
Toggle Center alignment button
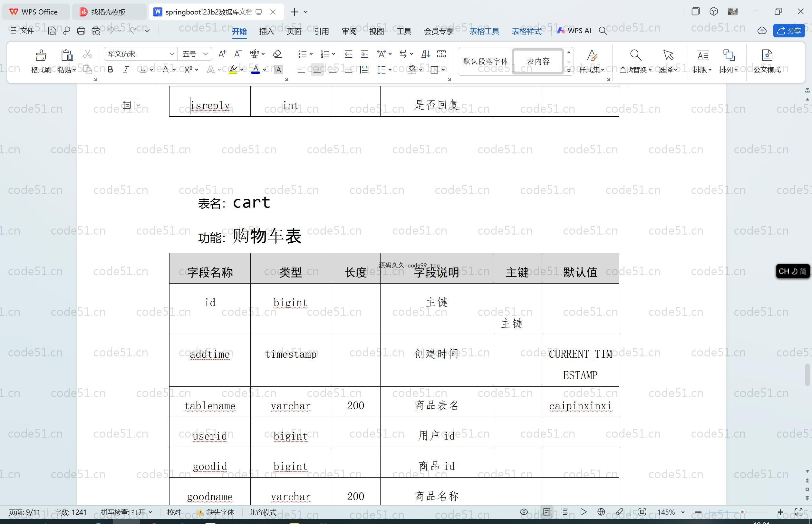coord(317,70)
